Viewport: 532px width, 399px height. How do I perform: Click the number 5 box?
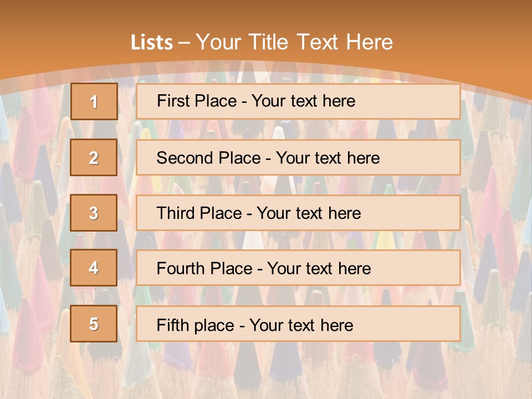tap(94, 324)
